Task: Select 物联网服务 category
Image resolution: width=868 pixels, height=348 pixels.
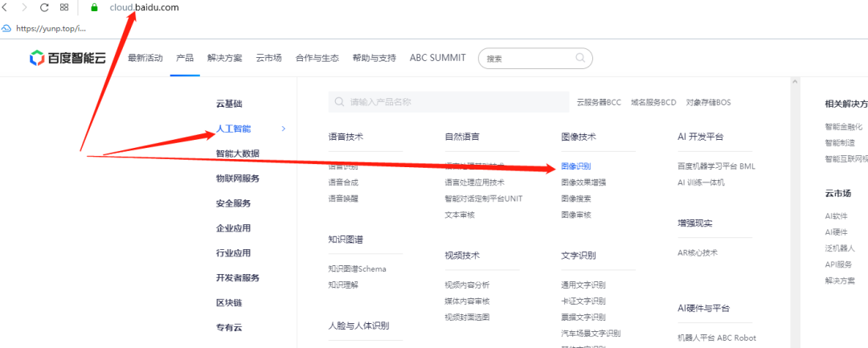Action: pos(237,178)
